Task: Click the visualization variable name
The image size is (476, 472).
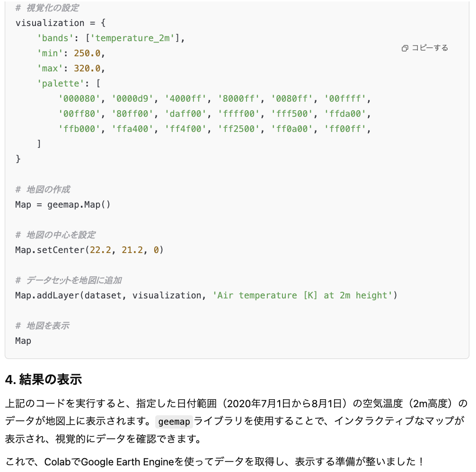Action: point(50,23)
